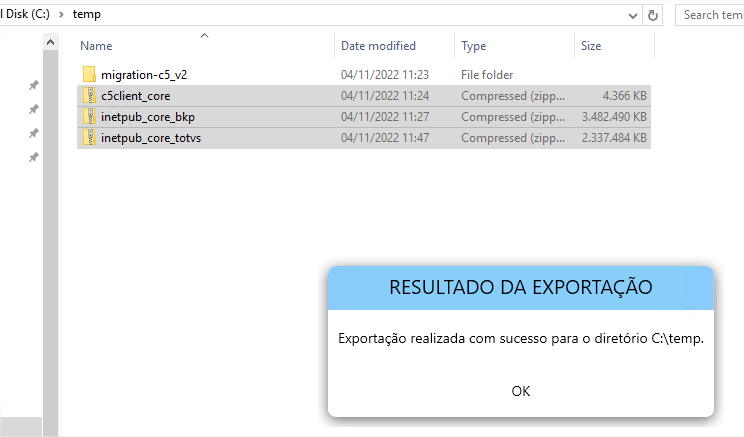
Task: Click in the Search temp box
Action: pyautogui.click(x=710, y=15)
